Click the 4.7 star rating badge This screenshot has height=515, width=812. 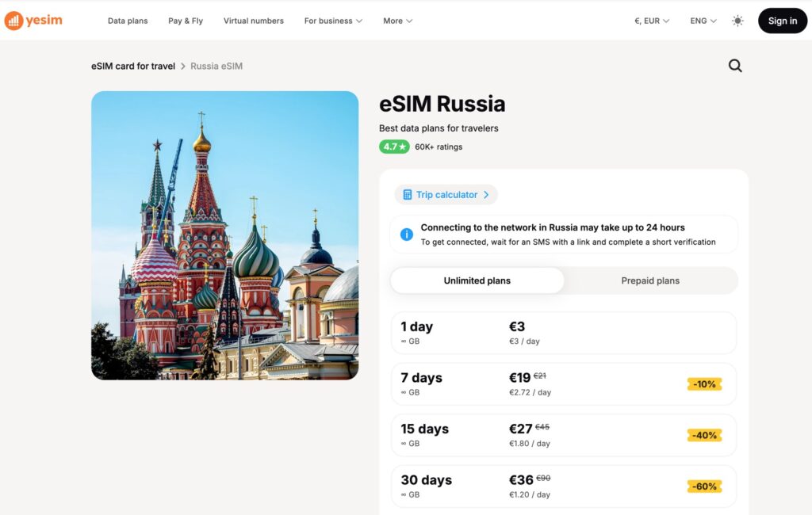click(x=394, y=147)
